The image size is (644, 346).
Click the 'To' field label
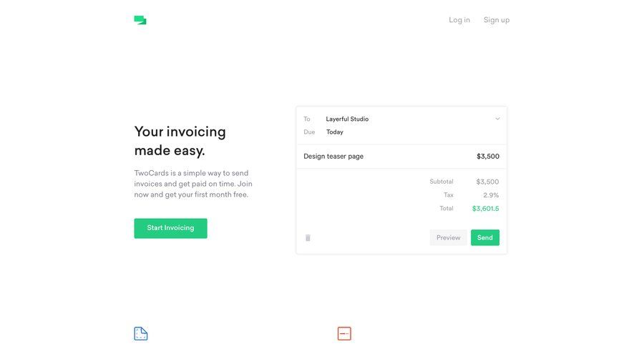(x=307, y=119)
